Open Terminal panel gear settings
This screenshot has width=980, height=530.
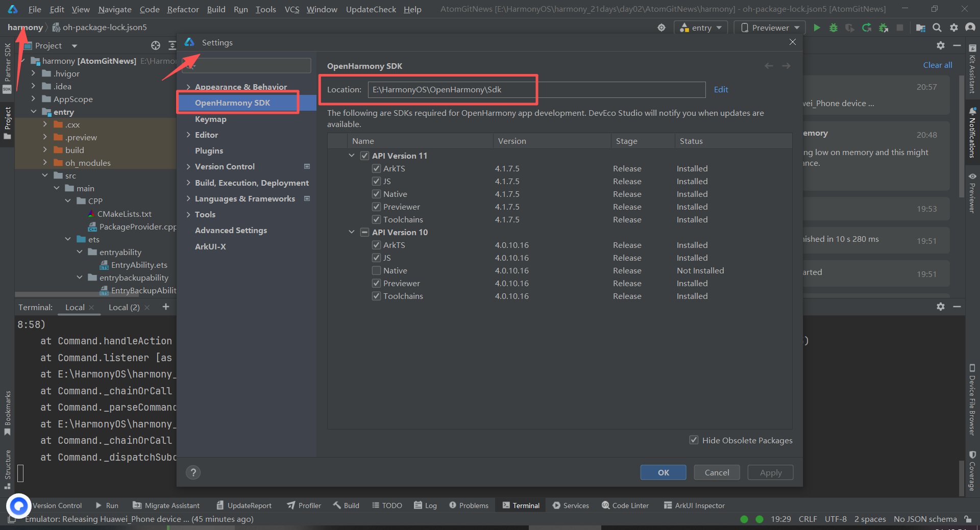941,307
